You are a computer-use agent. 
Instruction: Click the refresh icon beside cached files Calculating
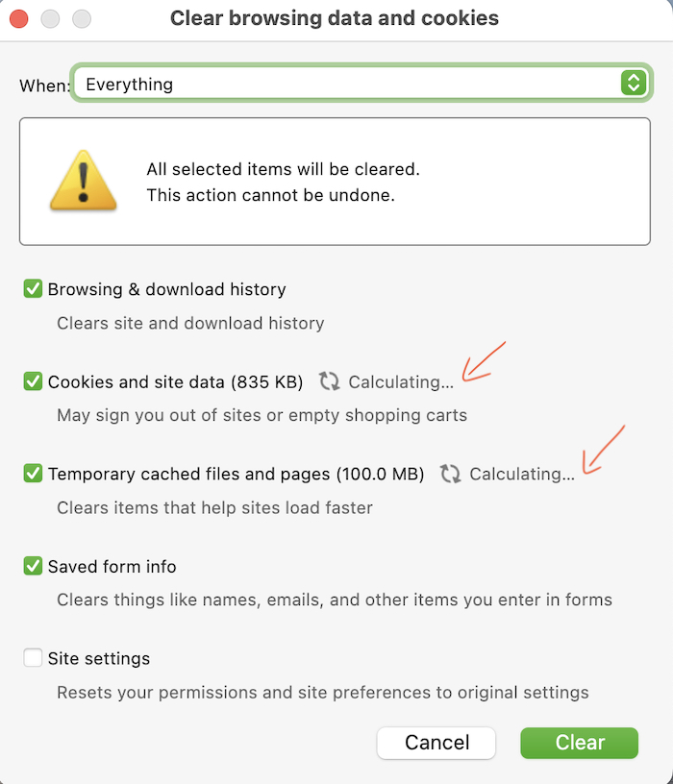pyautogui.click(x=450, y=474)
